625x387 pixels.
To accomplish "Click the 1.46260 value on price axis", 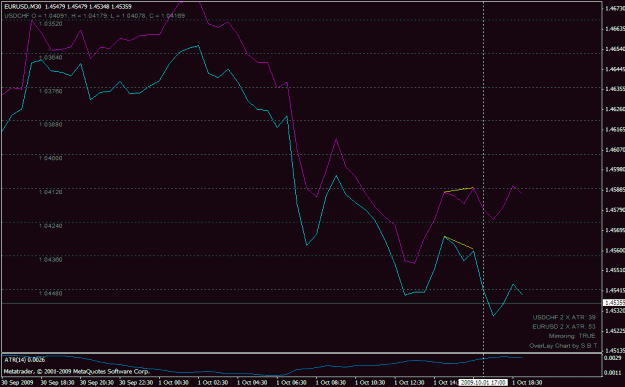I will (615, 109).
